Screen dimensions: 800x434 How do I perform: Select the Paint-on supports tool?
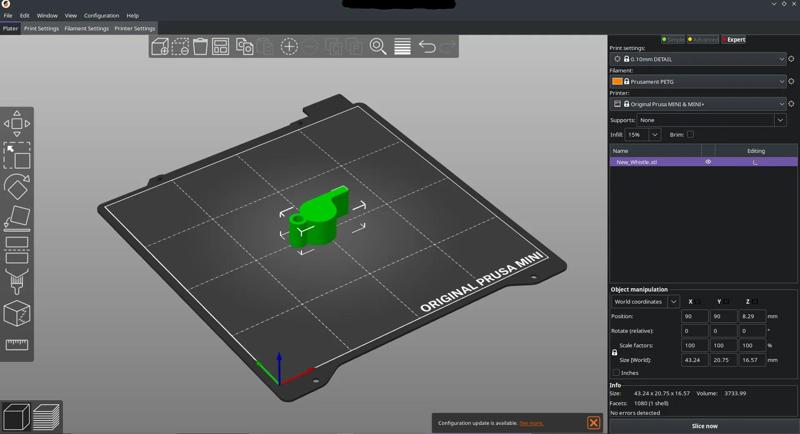[x=17, y=282]
